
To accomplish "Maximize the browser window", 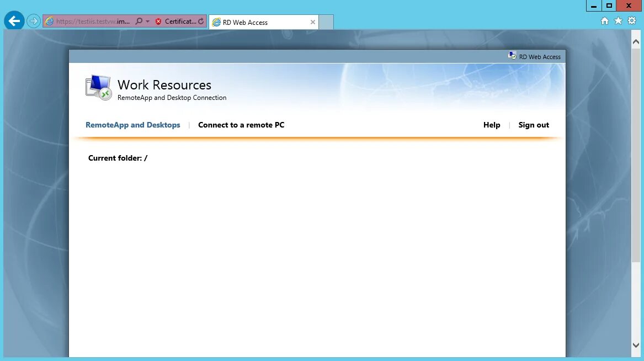I will point(609,6).
